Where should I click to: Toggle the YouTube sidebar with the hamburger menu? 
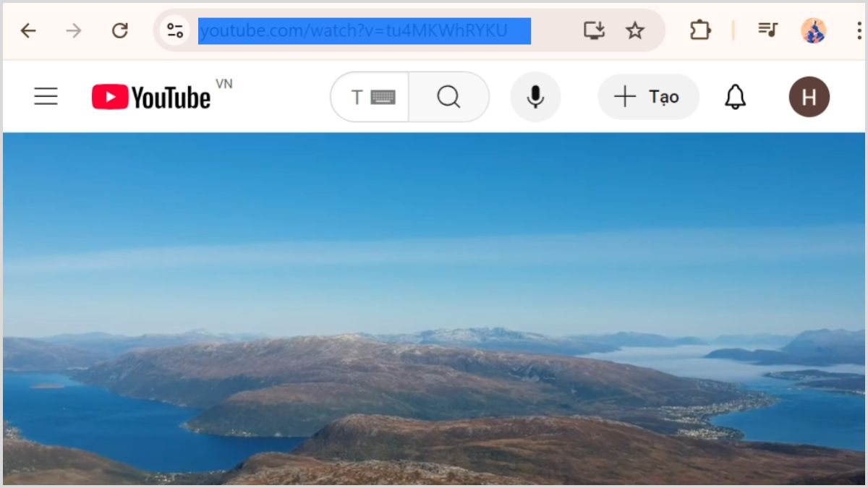46,95
